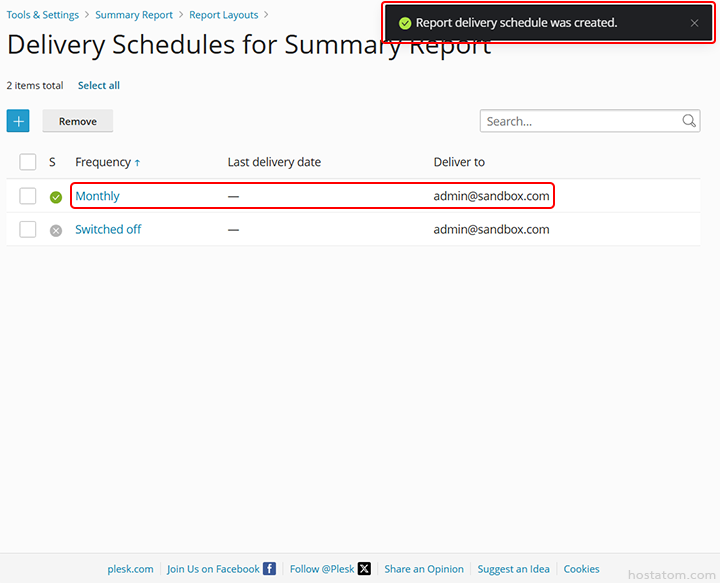
Task: Click green active status icon for Monthly
Action: [56, 197]
